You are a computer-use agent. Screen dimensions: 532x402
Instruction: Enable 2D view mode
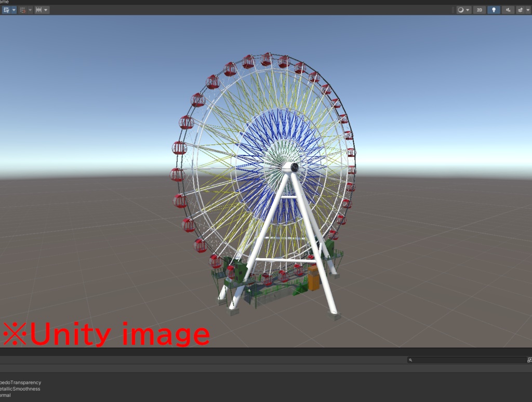[480, 9]
